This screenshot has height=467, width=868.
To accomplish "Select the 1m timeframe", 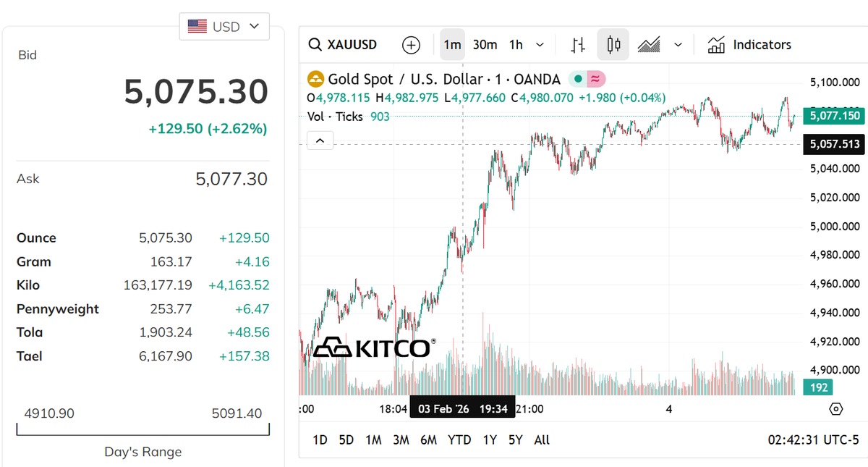I will click(452, 45).
